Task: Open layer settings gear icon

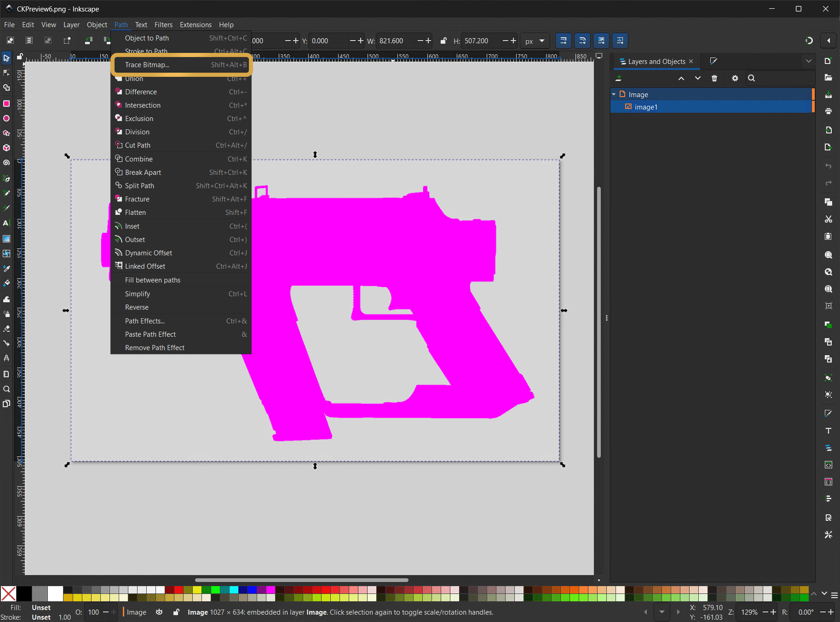Action: point(735,78)
